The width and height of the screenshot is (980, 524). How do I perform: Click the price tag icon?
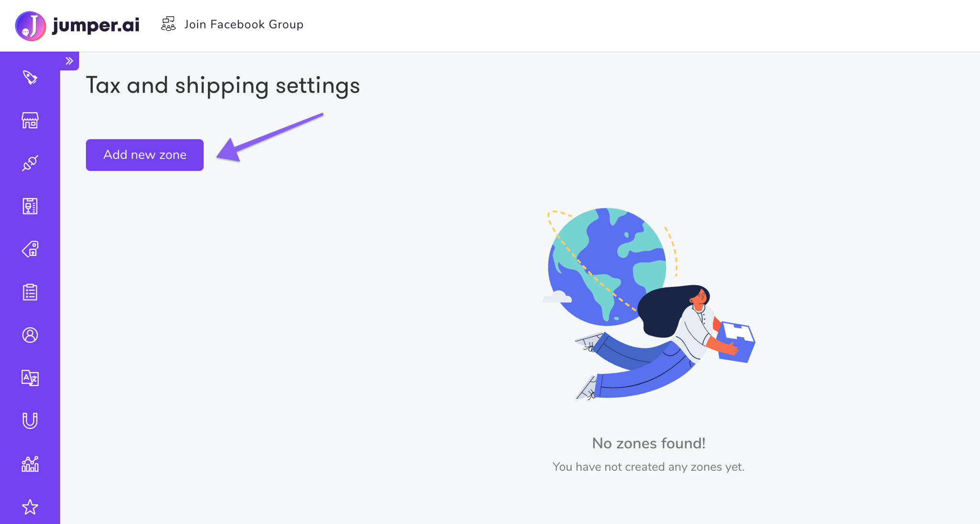(x=30, y=249)
